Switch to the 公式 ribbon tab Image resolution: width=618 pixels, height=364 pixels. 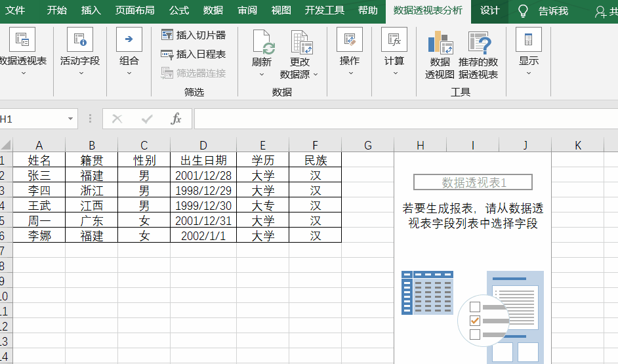179,10
